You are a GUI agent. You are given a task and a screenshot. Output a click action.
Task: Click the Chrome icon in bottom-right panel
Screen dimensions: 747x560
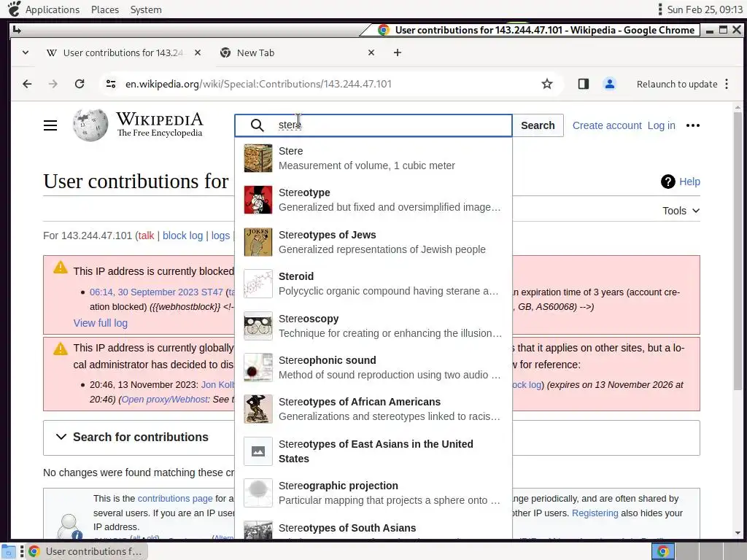662,551
